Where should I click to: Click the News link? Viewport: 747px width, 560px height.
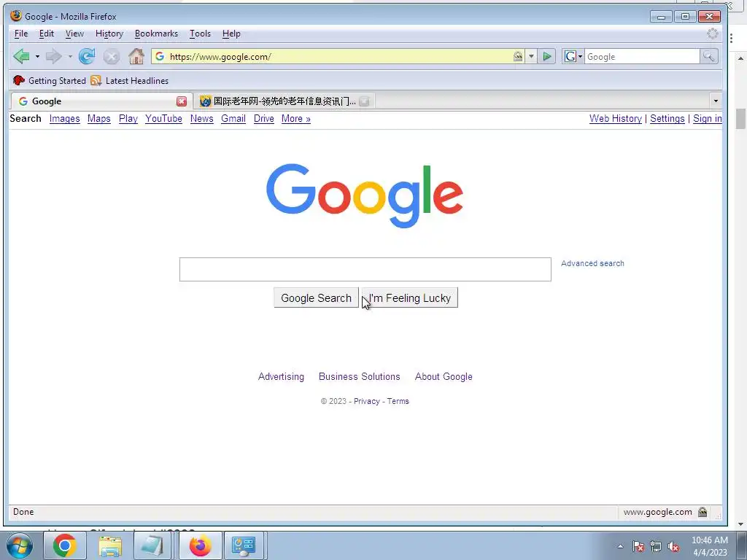click(x=202, y=119)
